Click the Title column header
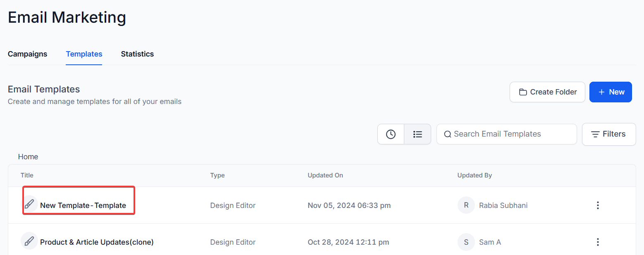 [x=27, y=175]
